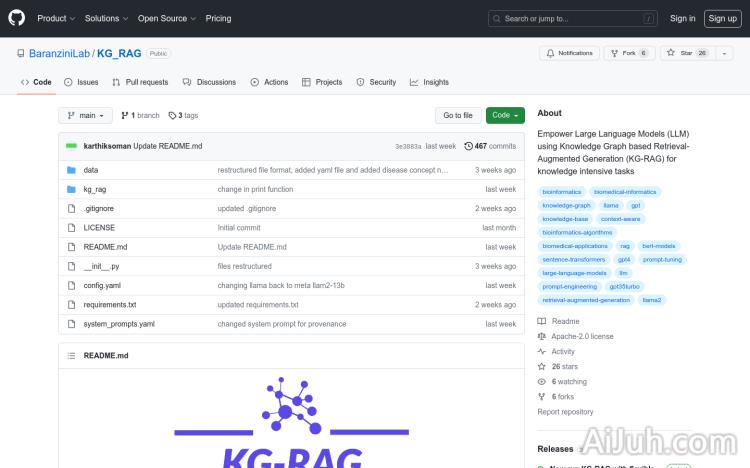Viewport: 750px width, 468px height.
Task: Click the pulse icon next to Activity
Action: tap(541, 351)
